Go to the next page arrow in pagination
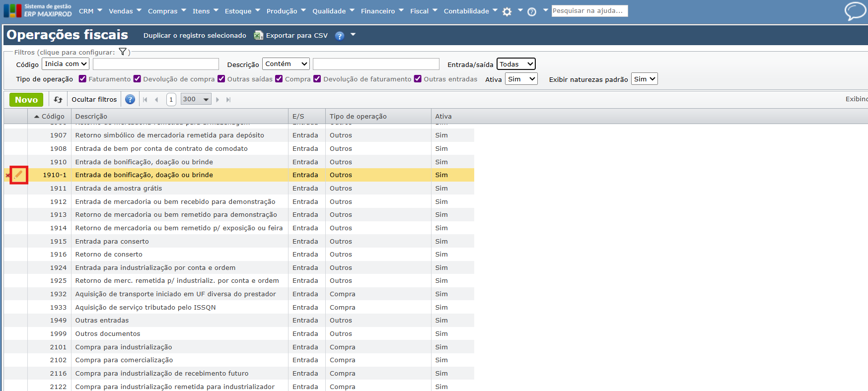This screenshot has width=868, height=391. (x=217, y=100)
